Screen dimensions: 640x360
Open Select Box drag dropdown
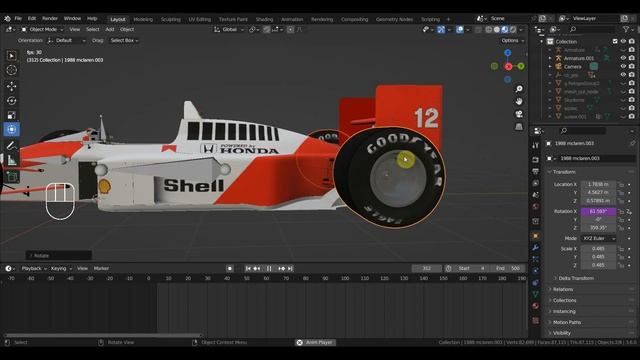(x=124, y=40)
